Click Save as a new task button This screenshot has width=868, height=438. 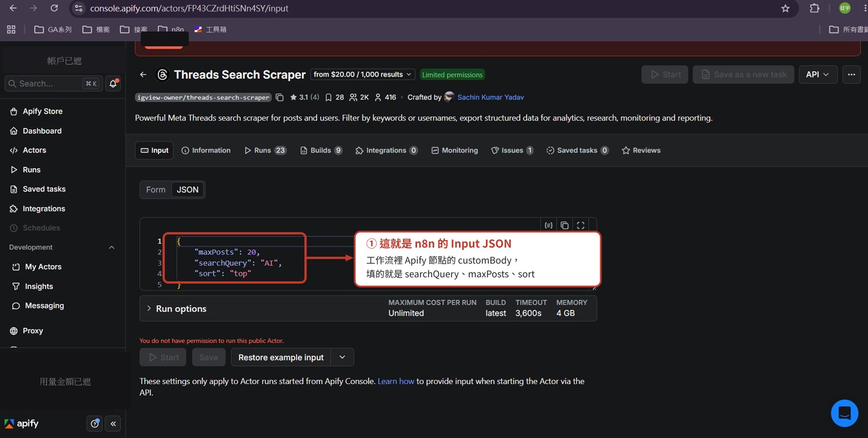coord(743,74)
